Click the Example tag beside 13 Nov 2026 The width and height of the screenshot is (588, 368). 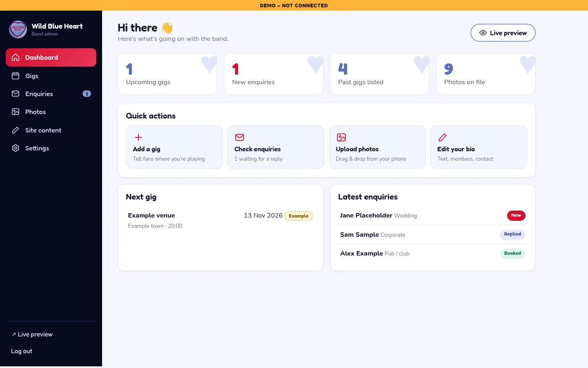pyautogui.click(x=298, y=216)
